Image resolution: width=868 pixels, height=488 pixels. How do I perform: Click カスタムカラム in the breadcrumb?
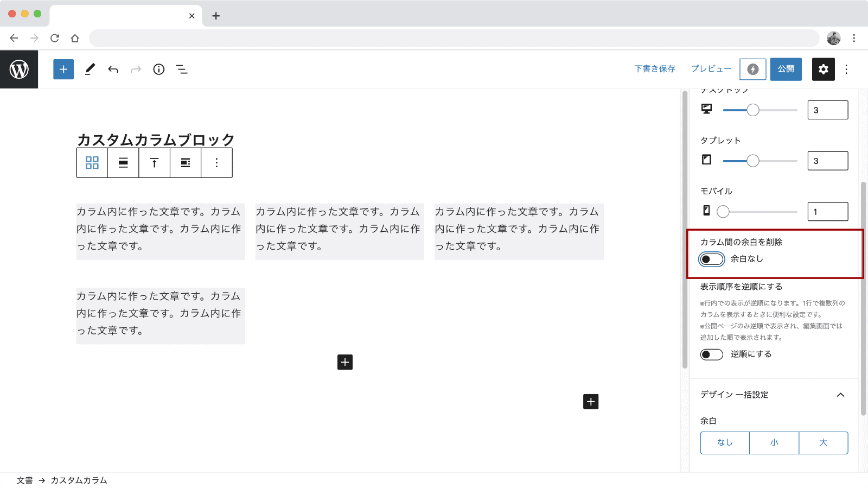(x=79, y=480)
